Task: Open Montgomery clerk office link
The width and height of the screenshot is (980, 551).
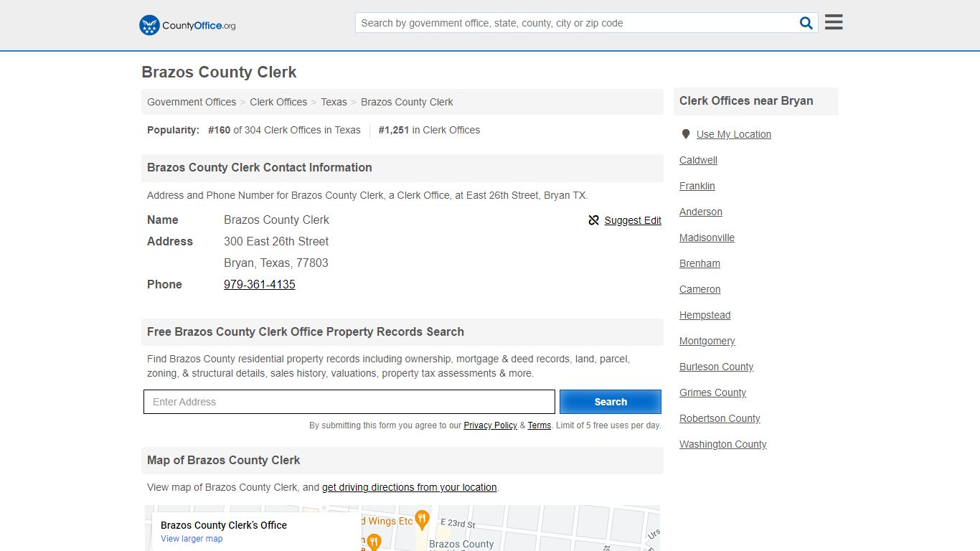Action: coord(707,341)
